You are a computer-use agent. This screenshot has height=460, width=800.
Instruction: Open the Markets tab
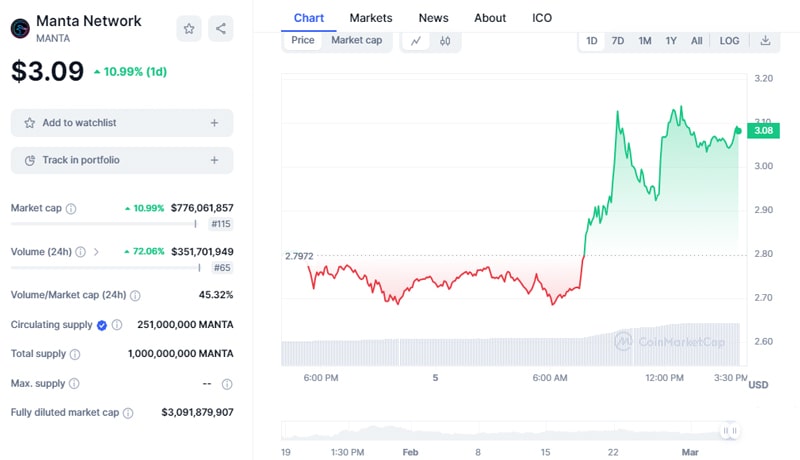point(371,18)
